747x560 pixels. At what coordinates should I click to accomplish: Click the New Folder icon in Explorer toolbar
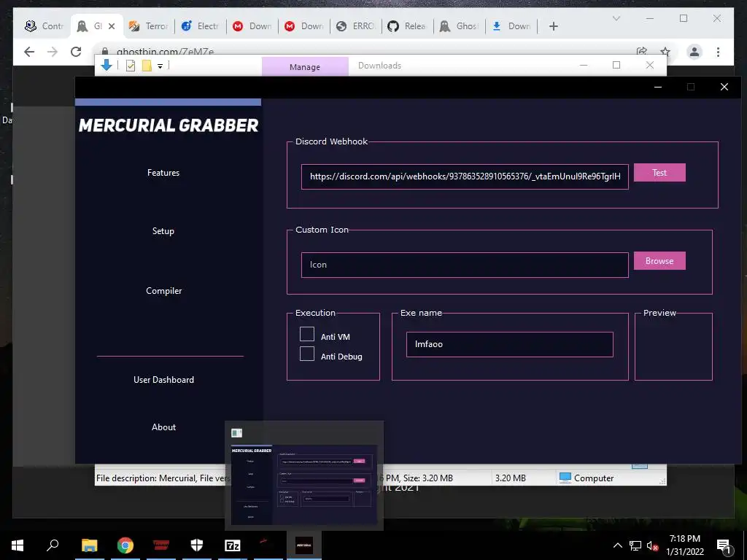click(147, 66)
